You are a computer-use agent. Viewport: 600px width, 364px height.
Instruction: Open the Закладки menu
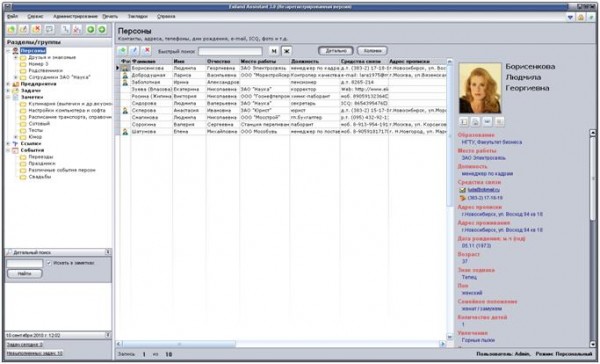click(137, 17)
